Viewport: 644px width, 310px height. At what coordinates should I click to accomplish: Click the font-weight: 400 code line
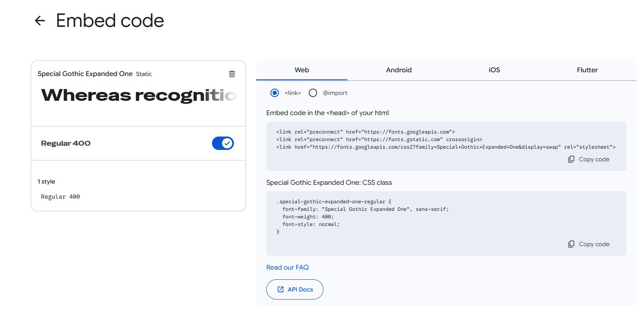tap(308, 217)
